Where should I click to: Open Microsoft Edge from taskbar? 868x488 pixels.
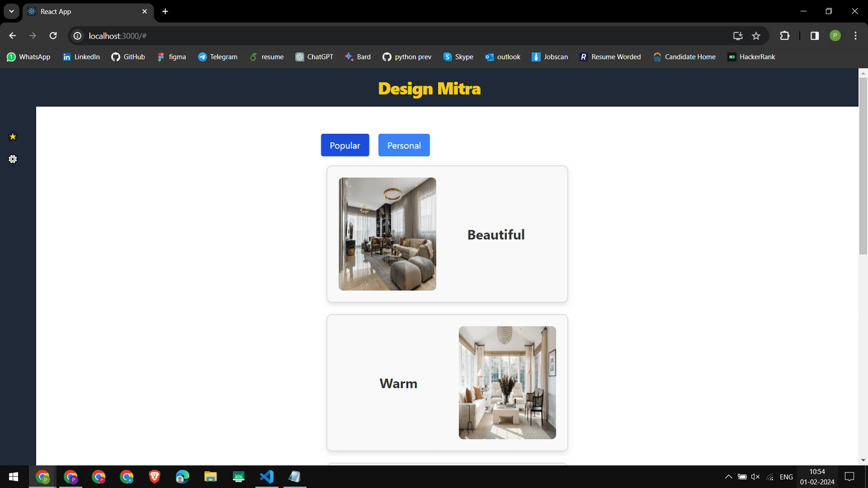click(x=183, y=477)
